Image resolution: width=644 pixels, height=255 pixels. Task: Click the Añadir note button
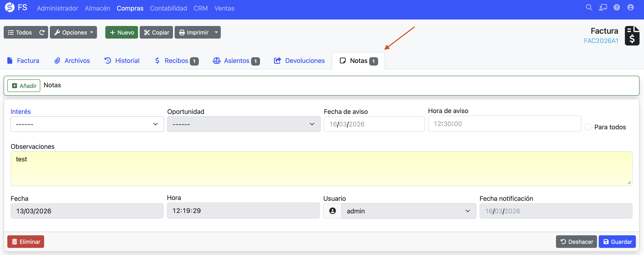coord(24,86)
